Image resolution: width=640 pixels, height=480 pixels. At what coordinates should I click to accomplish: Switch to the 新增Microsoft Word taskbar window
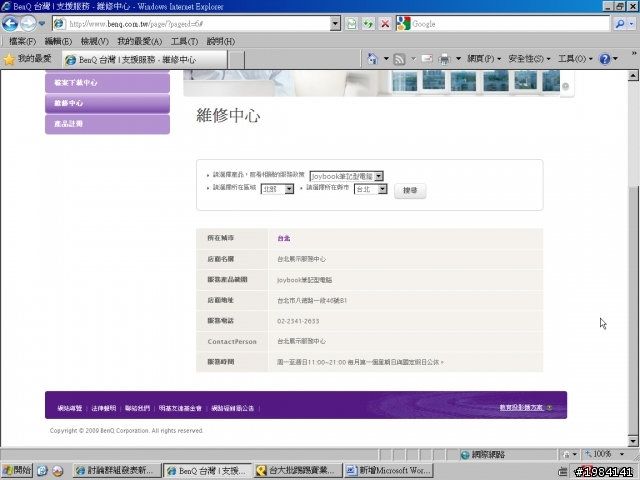(x=388, y=471)
